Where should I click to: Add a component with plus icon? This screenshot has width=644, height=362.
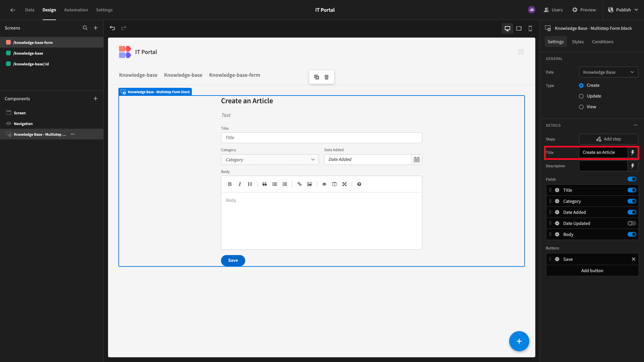click(x=96, y=99)
